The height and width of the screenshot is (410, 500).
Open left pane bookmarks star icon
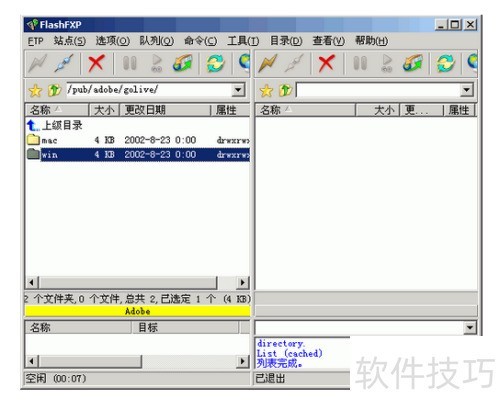pos(35,90)
